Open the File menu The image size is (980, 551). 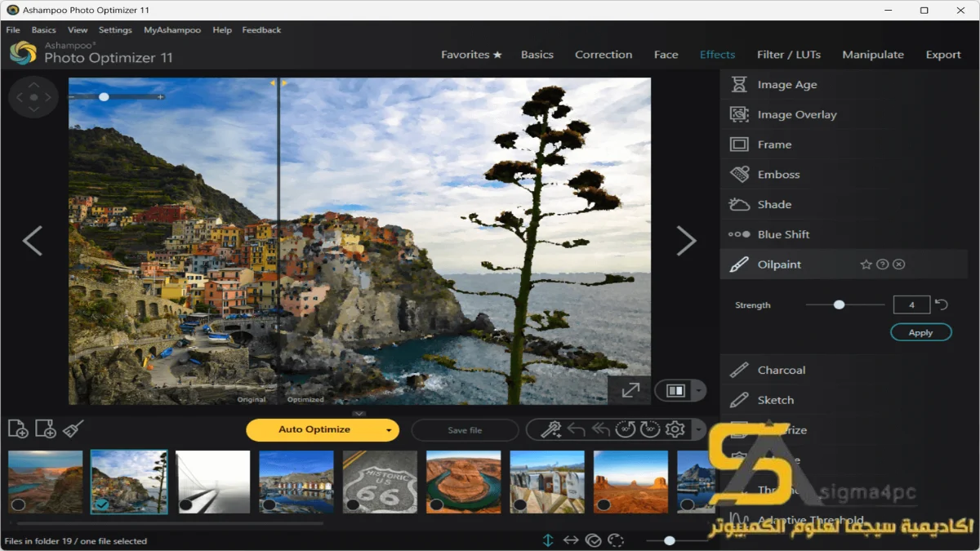click(x=13, y=30)
